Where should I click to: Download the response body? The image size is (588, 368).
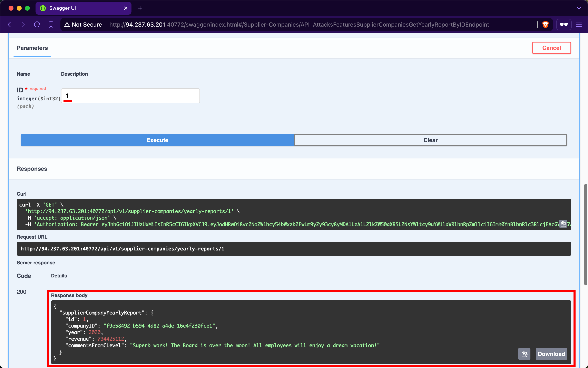(551, 354)
